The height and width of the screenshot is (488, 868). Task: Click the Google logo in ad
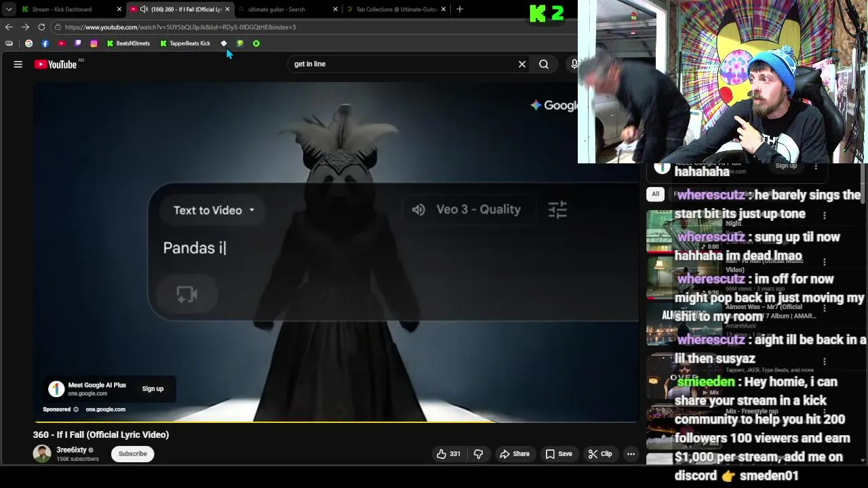tap(554, 105)
